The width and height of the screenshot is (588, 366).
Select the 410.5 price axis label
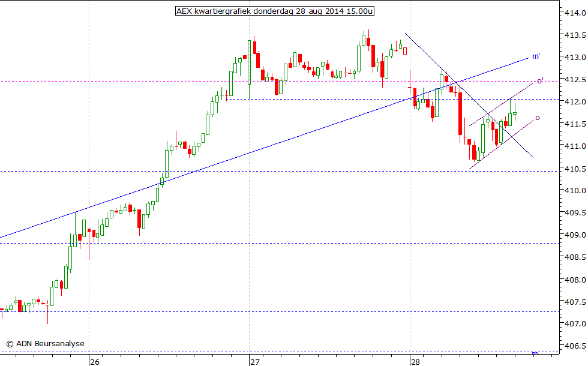(x=575, y=169)
